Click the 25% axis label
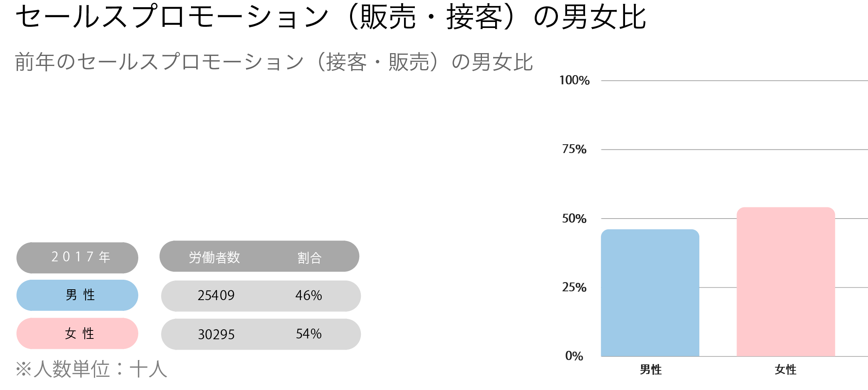868x390 pixels. [574, 287]
